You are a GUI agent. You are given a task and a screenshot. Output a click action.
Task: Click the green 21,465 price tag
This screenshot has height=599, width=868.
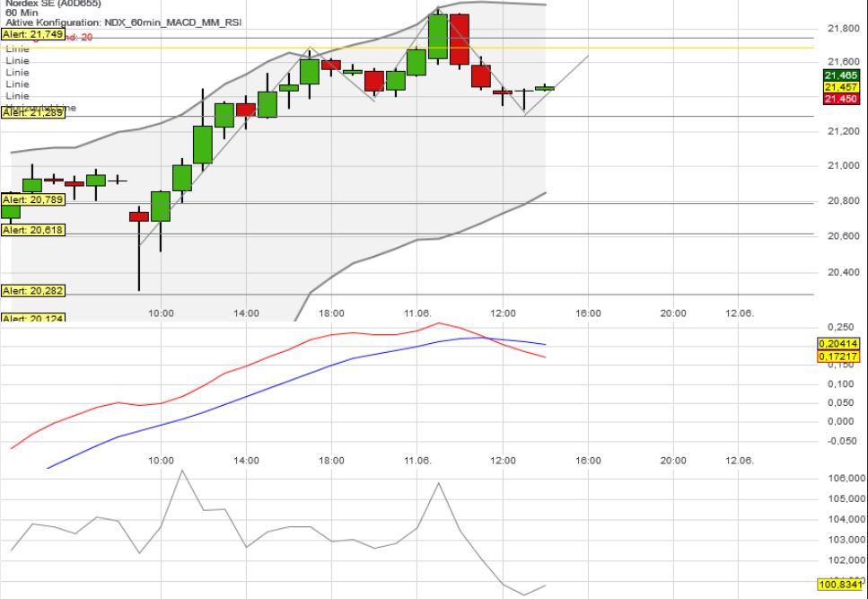click(841, 75)
